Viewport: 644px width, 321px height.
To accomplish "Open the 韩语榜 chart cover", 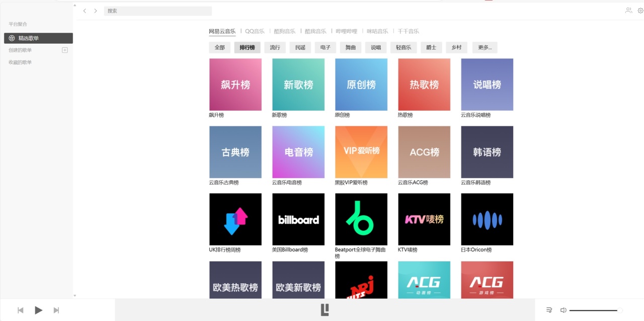I will [x=487, y=152].
